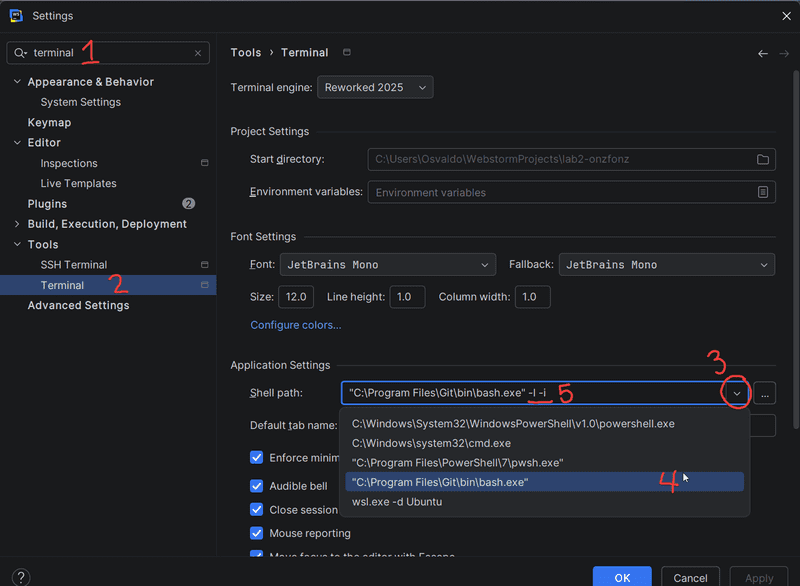Uncheck Mouse reporting
The height and width of the screenshot is (586, 800).
tap(257, 534)
